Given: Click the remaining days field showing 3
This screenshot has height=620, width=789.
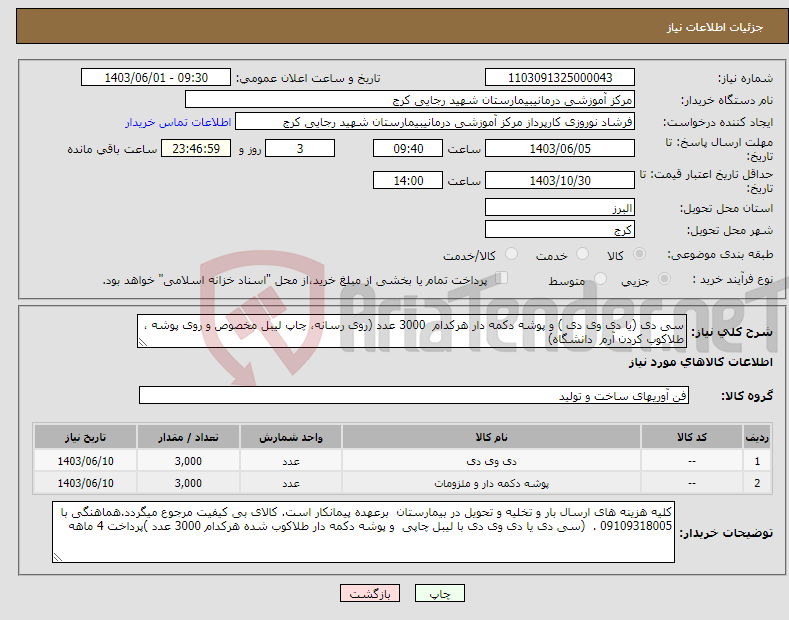Looking at the screenshot, I should click(300, 148).
